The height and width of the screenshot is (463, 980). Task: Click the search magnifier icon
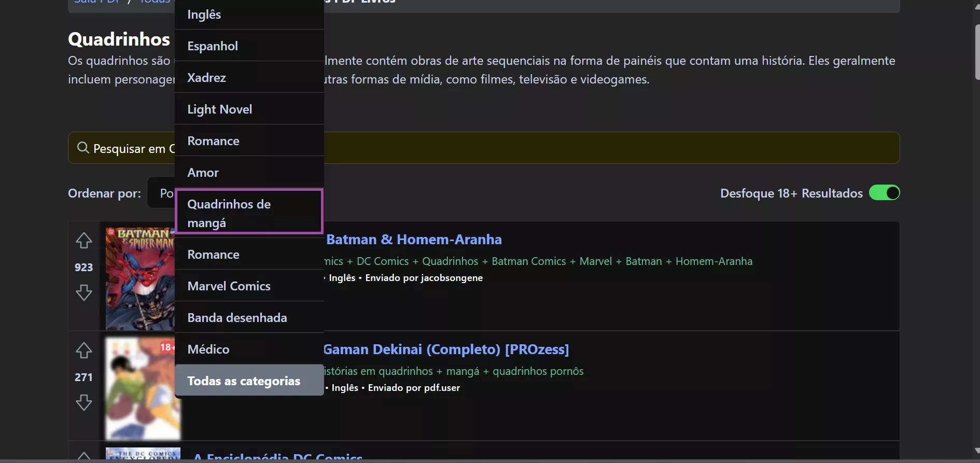(x=83, y=148)
